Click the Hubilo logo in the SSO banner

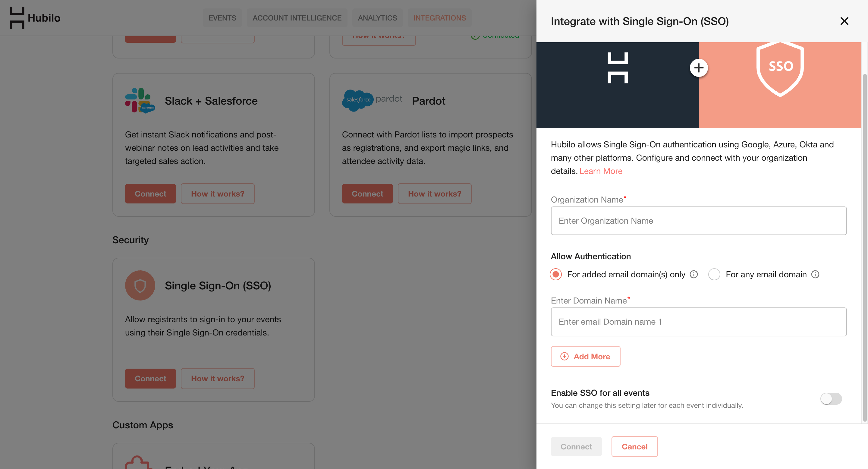click(618, 68)
